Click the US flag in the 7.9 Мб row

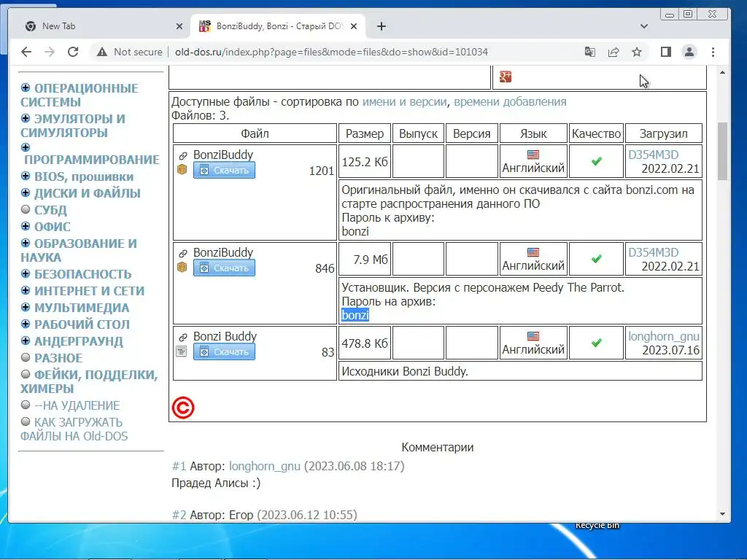coord(533,252)
